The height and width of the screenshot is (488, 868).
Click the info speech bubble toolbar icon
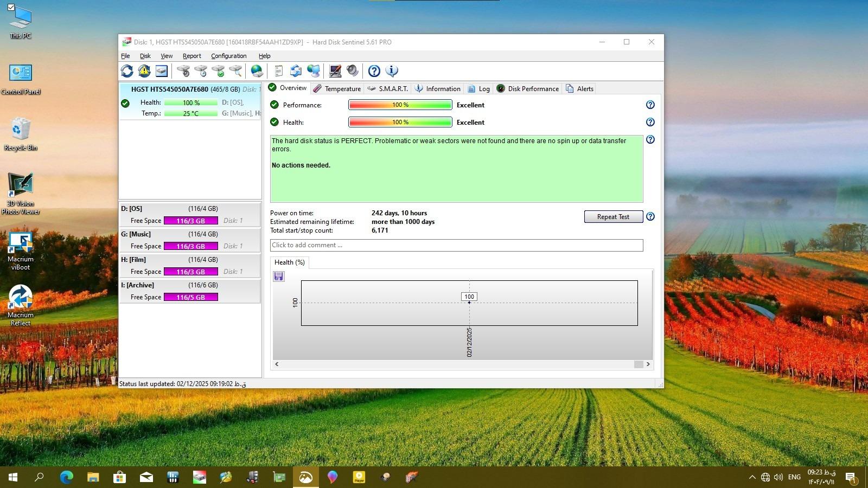click(x=392, y=71)
